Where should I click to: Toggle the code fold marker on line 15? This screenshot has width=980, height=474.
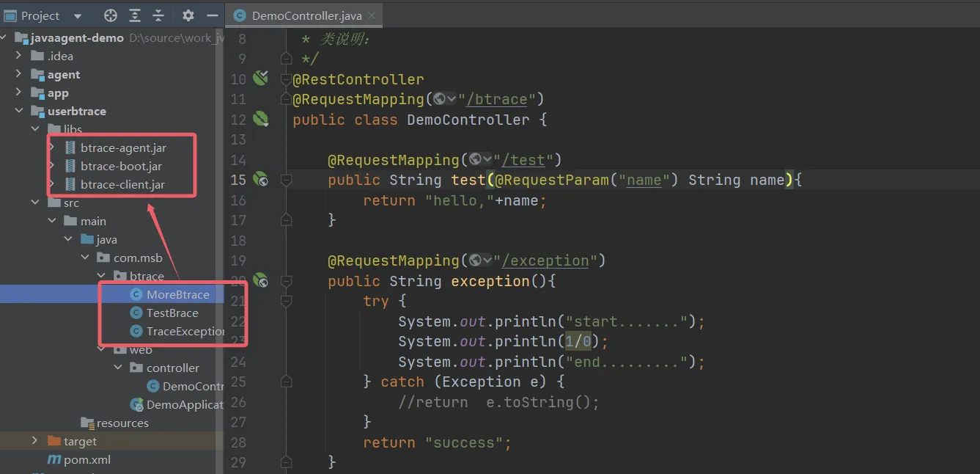click(x=287, y=179)
